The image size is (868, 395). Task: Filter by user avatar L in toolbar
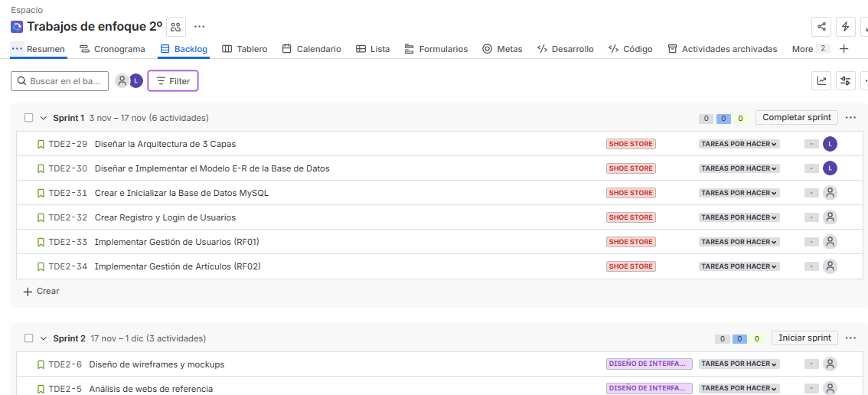[136, 81]
